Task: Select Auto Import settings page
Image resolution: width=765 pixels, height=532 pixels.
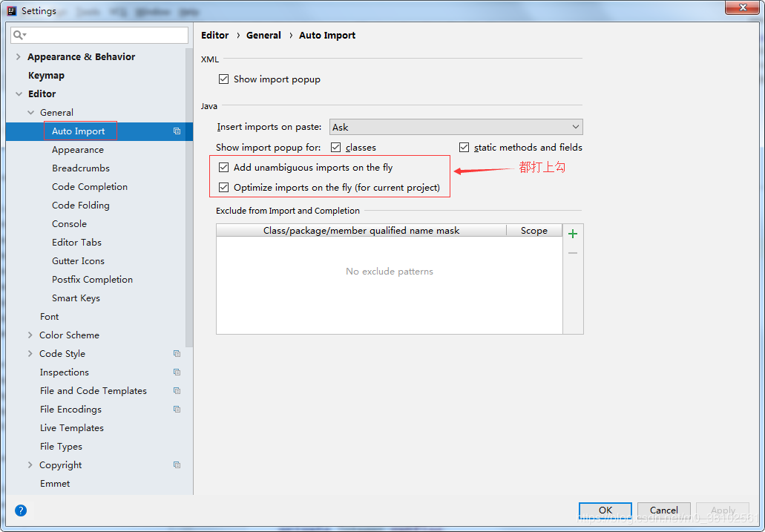Action: click(x=79, y=131)
